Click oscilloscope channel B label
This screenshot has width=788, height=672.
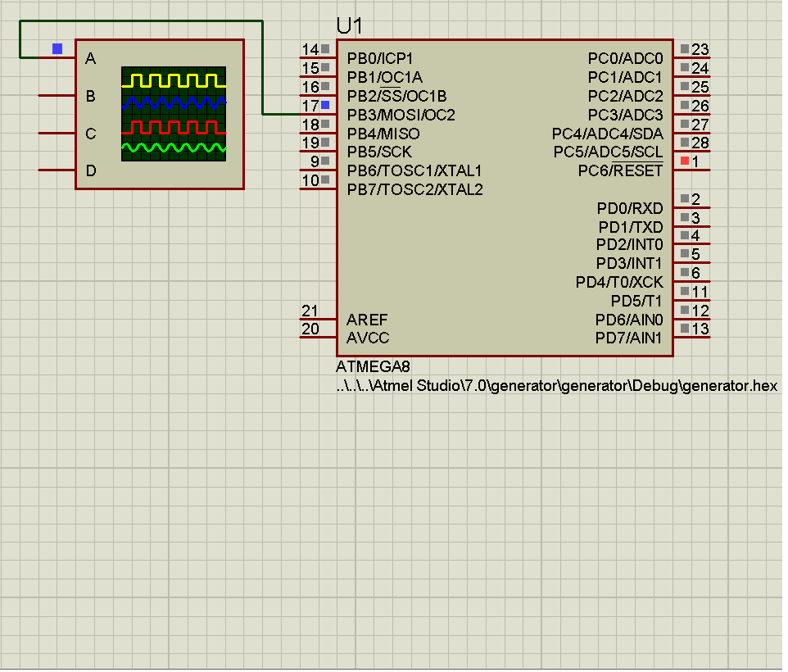point(90,96)
